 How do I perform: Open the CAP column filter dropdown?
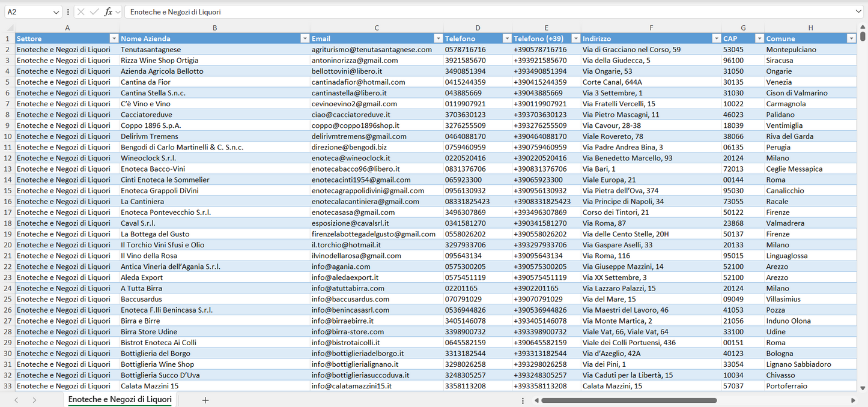click(x=759, y=38)
